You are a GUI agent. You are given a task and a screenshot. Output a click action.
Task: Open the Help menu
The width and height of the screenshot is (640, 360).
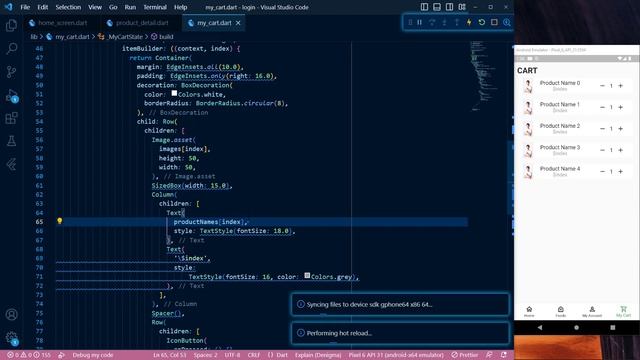tap(180, 7)
